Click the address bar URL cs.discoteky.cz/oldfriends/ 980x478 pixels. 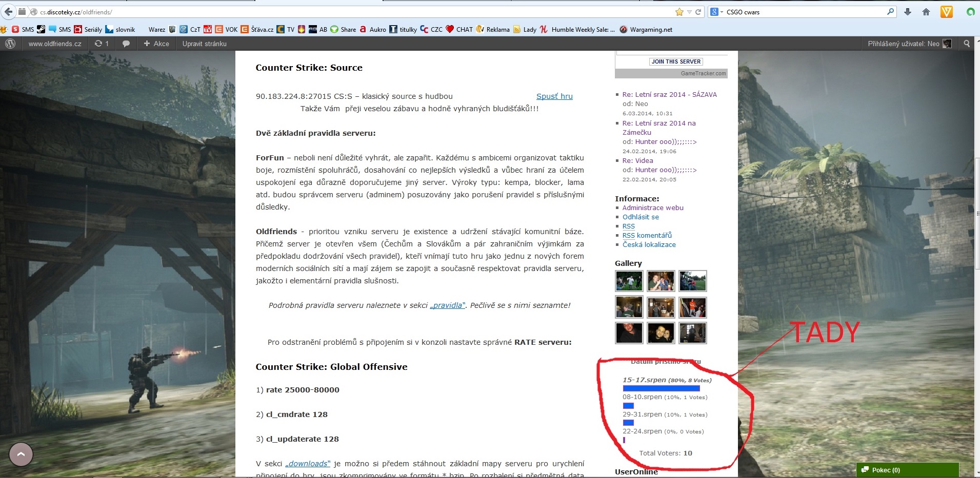point(76,12)
